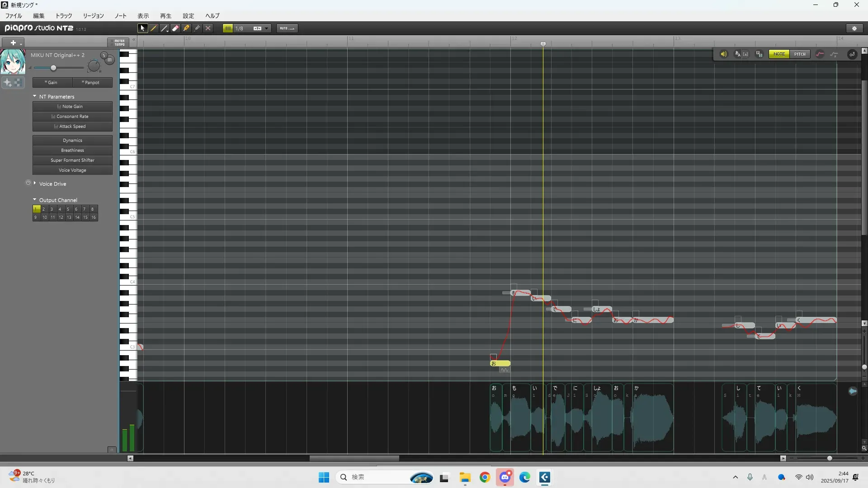Open the トラック menu

63,16
